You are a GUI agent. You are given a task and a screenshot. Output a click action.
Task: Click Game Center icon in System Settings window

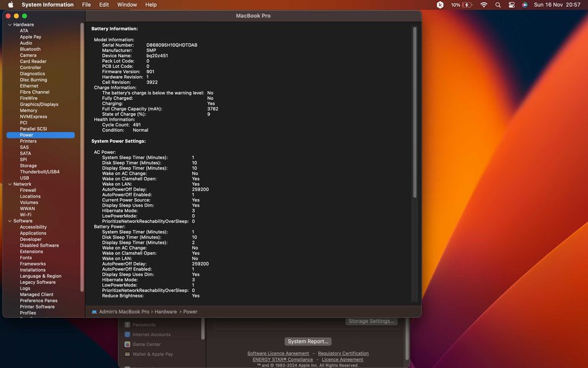(127, 344)
